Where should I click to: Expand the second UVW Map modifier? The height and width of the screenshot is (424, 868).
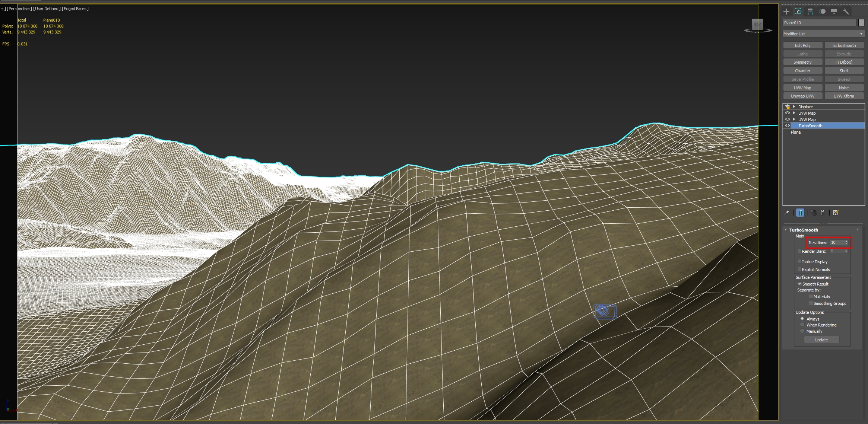[794, 119]
